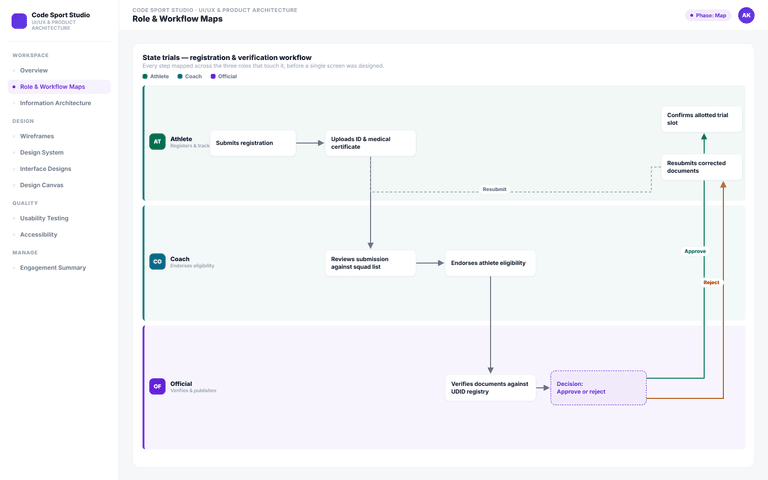Click the Athlete lane title
The width and height of the screenshot is (768, 480).
181,139
